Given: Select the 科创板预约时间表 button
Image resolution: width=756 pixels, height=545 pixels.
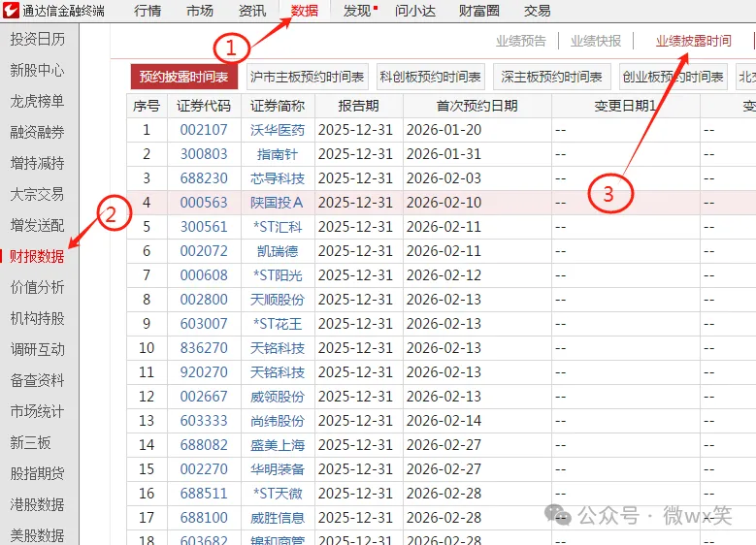Looking at the screenshot, I should (431, 77).
